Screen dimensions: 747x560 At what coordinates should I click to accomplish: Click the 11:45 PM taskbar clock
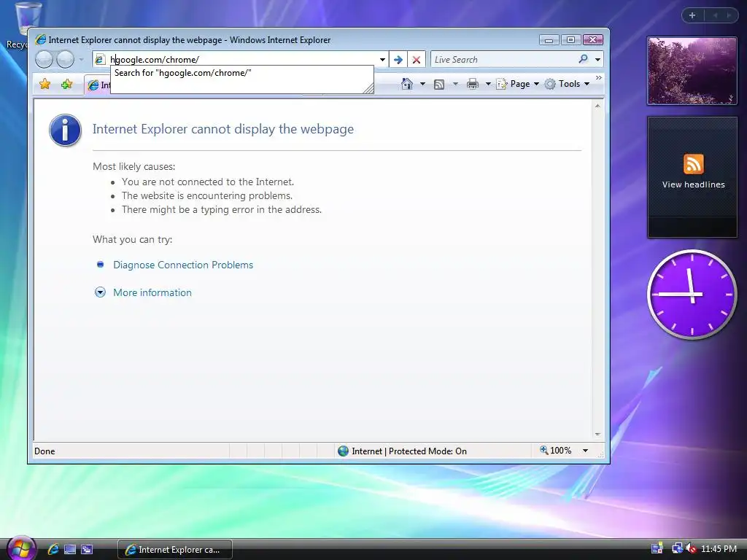point(719,549)
